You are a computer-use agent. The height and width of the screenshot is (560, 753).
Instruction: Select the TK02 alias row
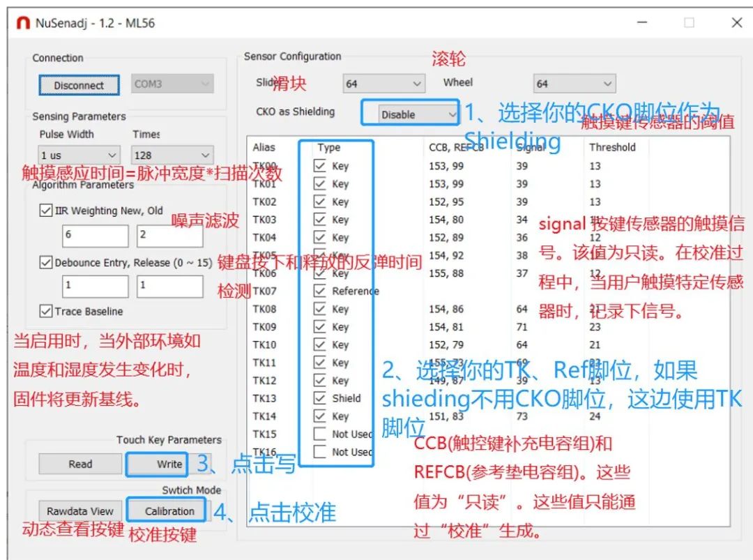265,202
